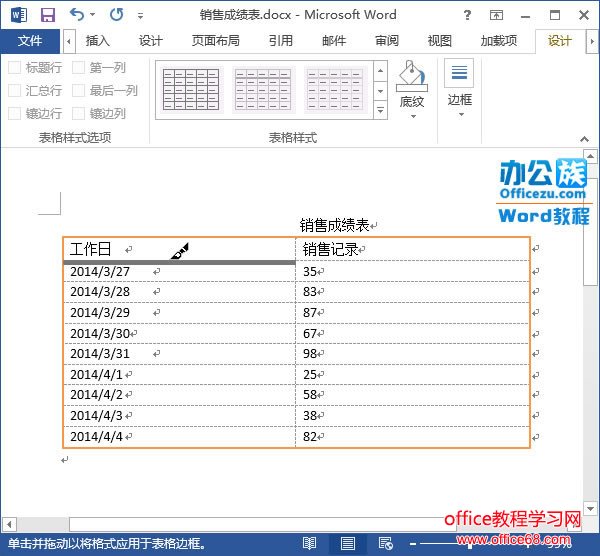Click the 销售记录 header cell

[x=412, y=249]
